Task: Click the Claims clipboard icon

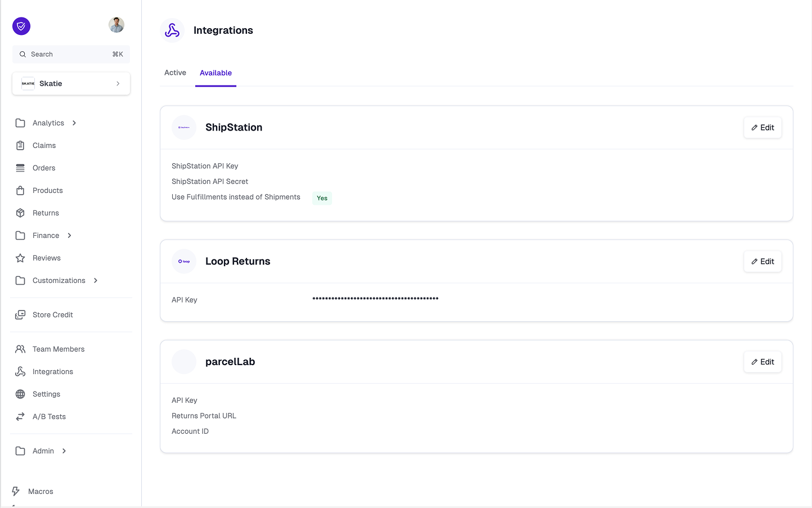Action: click(20, 145)
